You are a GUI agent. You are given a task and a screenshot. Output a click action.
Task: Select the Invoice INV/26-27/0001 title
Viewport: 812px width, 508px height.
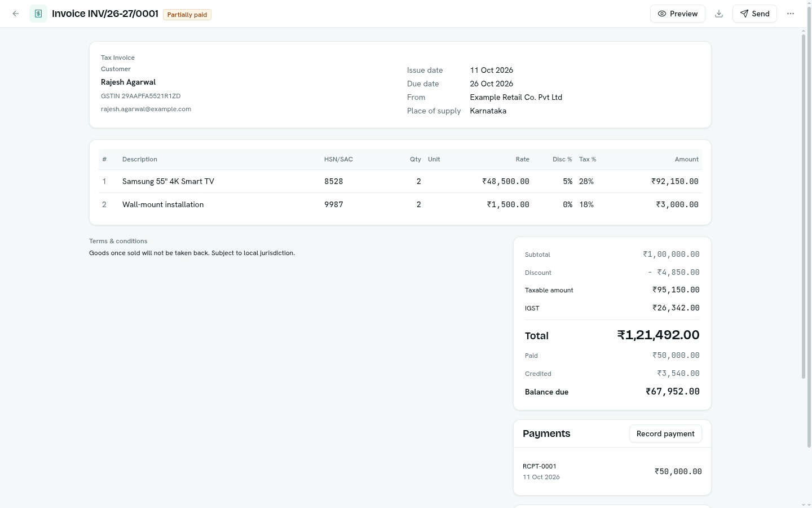(x=105, y=14)
